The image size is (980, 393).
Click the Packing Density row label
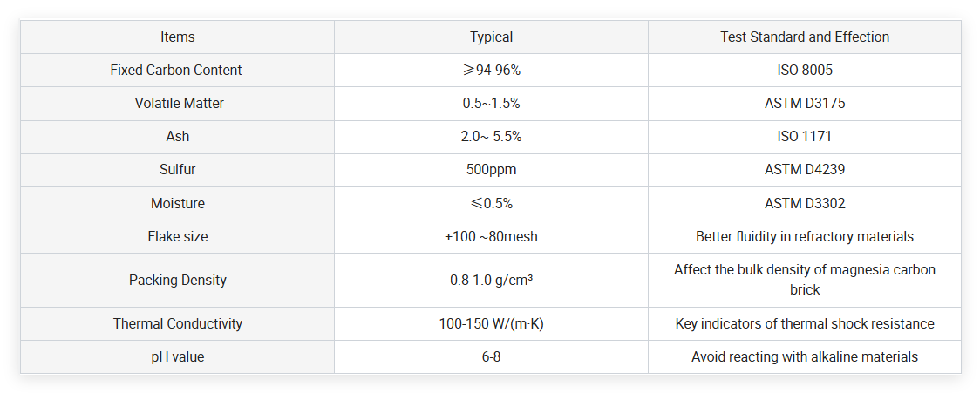coord(177,280)
